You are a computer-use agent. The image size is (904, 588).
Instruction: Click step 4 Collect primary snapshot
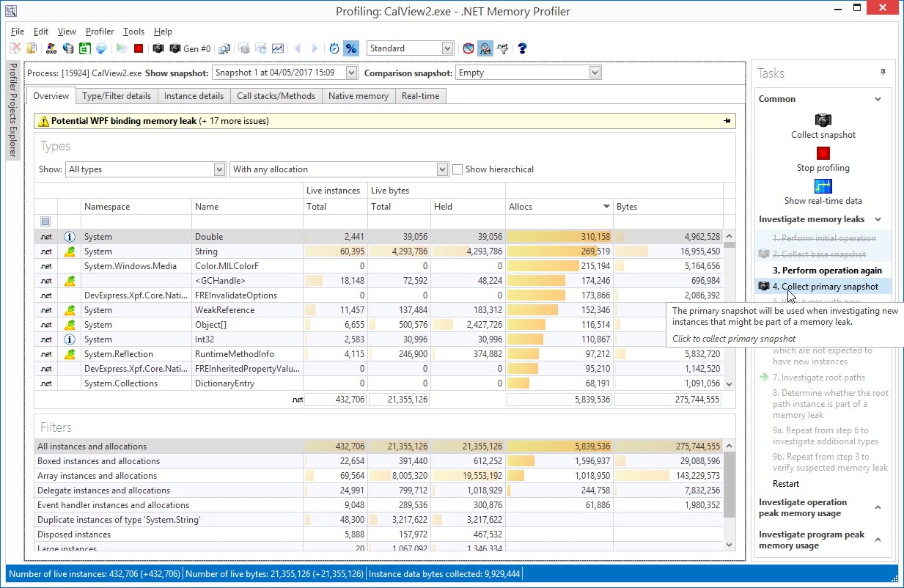[x=829, y=287]
